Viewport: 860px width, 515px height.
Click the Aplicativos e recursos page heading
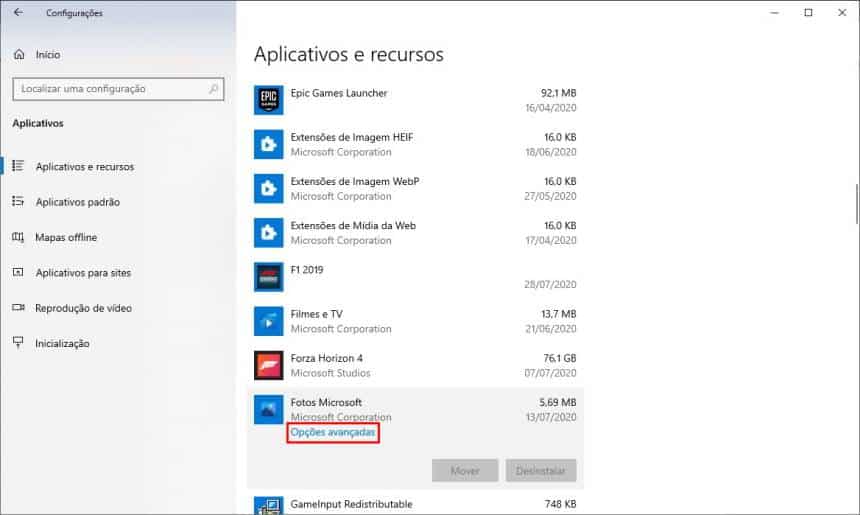tap(349, 54)
